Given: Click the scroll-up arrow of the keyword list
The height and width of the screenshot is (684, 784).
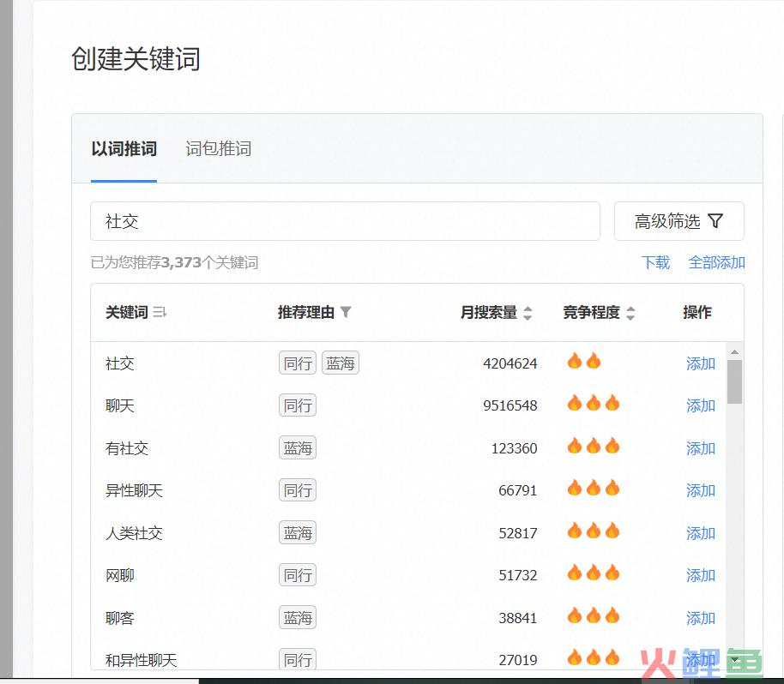Looking at the screenshot, I should tap(734, 352).
